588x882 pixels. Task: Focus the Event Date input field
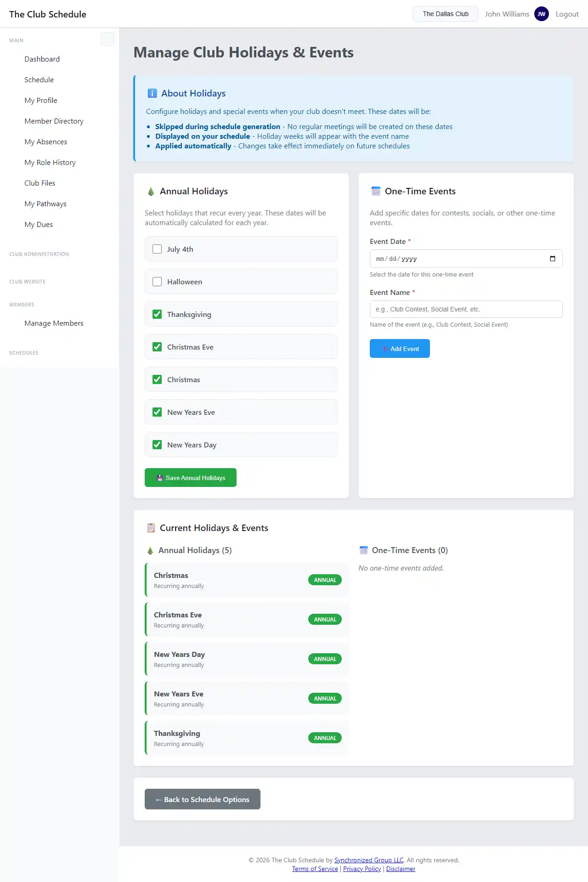pos(466,259)
